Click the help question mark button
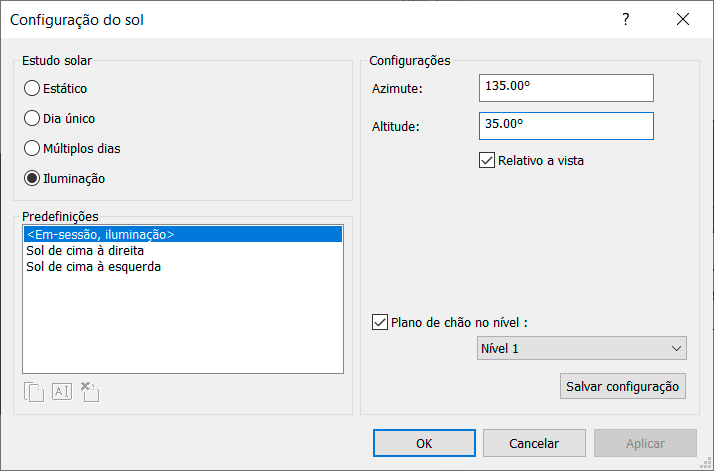The width and height of the screenshot is (714, 471). (626, 19)
